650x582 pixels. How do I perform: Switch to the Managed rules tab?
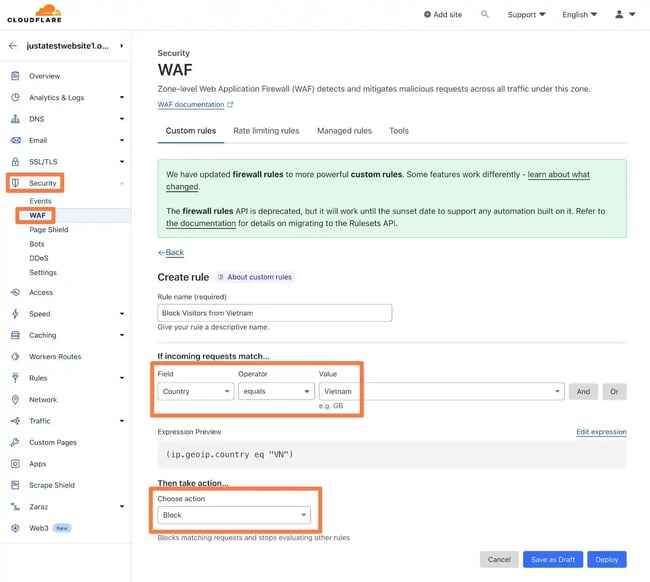click(x=344, y=131)
